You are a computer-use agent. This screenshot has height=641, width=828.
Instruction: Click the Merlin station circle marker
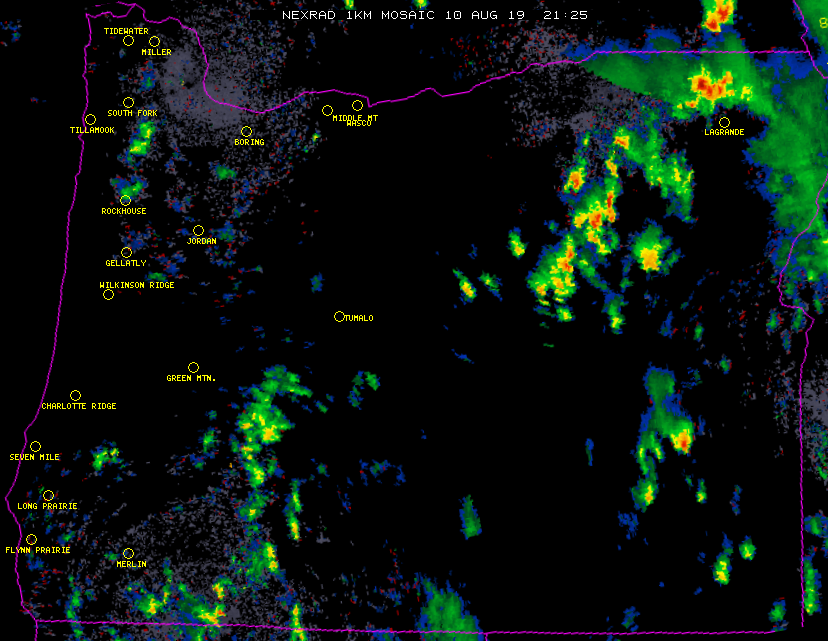128,554
